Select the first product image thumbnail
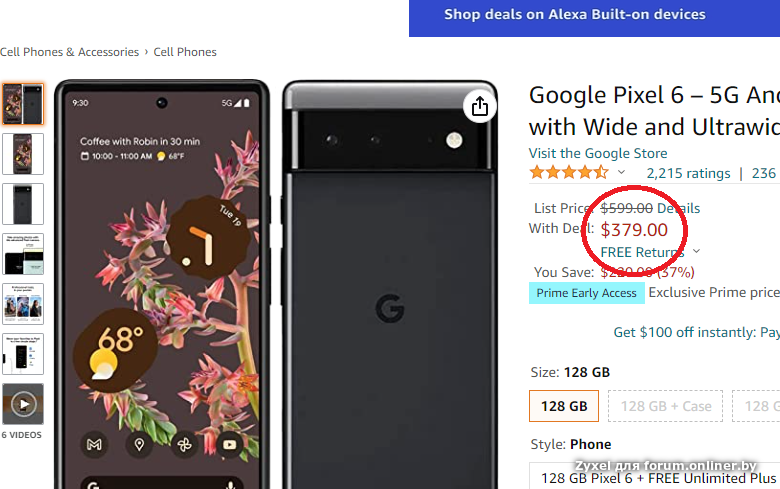780x489 pixels. (23, 104)
